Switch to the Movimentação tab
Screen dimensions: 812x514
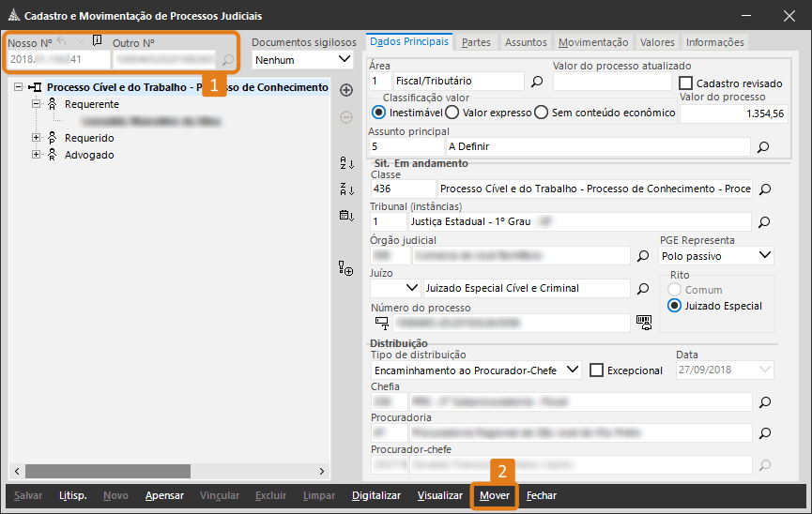tap(593, 42)
